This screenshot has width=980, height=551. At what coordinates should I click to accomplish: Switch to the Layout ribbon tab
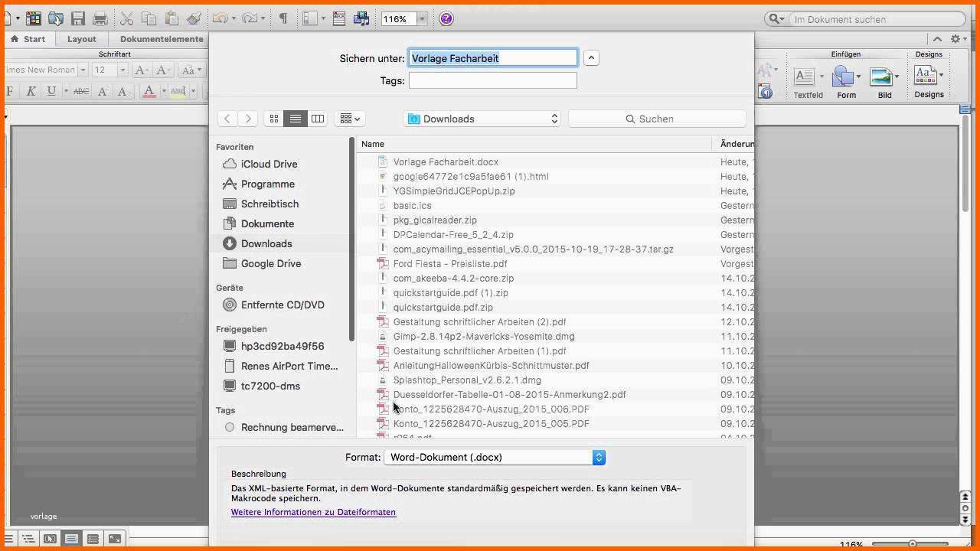coord(81,39)
